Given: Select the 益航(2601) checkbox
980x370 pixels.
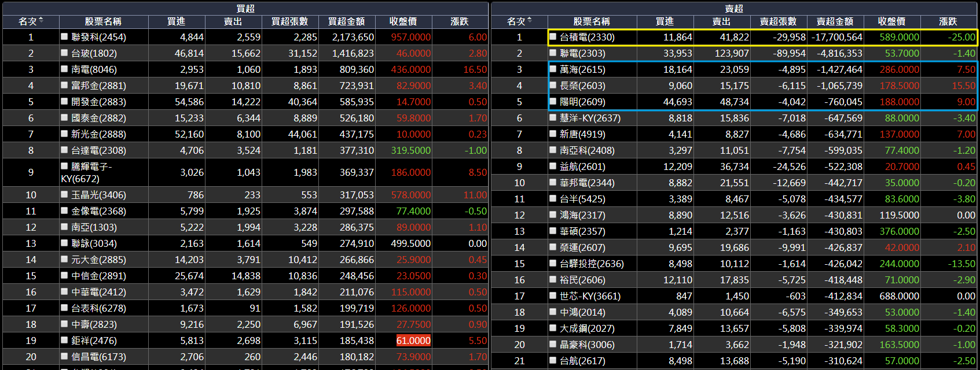Looking at the screenshot, I should click(553, 166).
